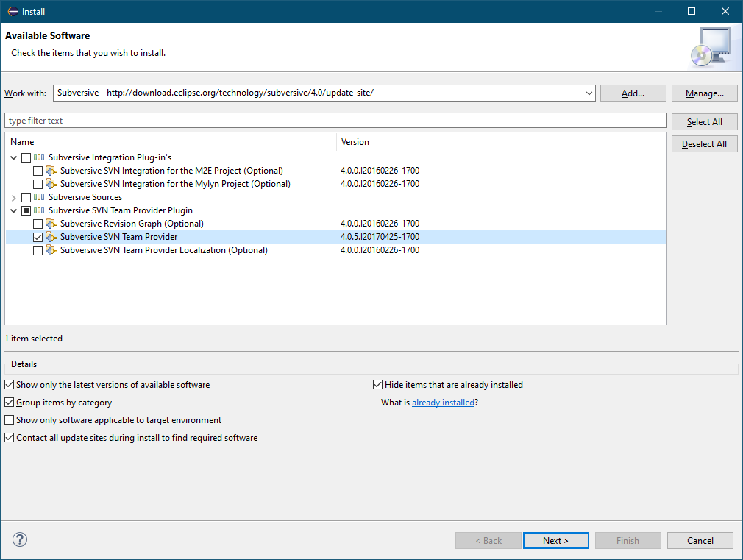Click the plugin icon beside Subversive SVN Team Provider
Screen dimensions: 743x560
pos(50,237)
